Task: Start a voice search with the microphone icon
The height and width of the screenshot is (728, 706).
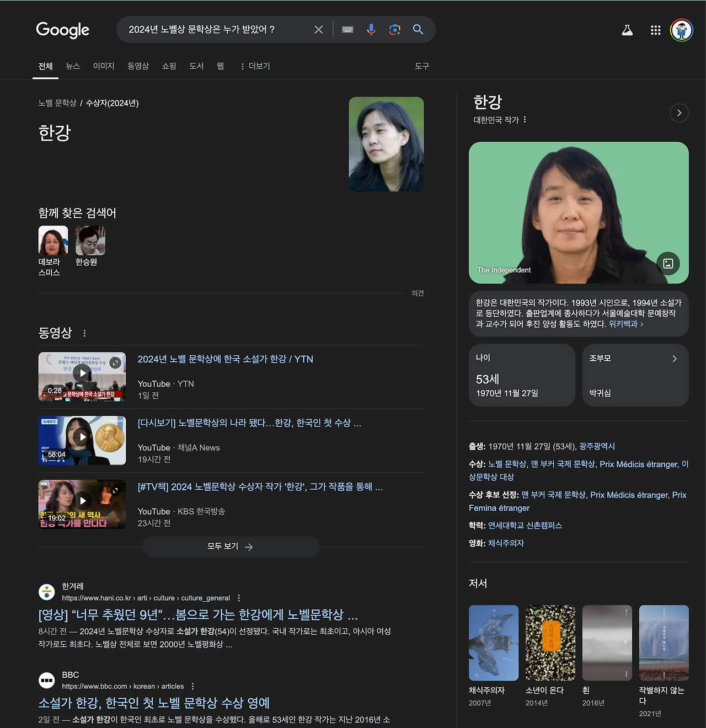Action: click(x=371, y=30)
